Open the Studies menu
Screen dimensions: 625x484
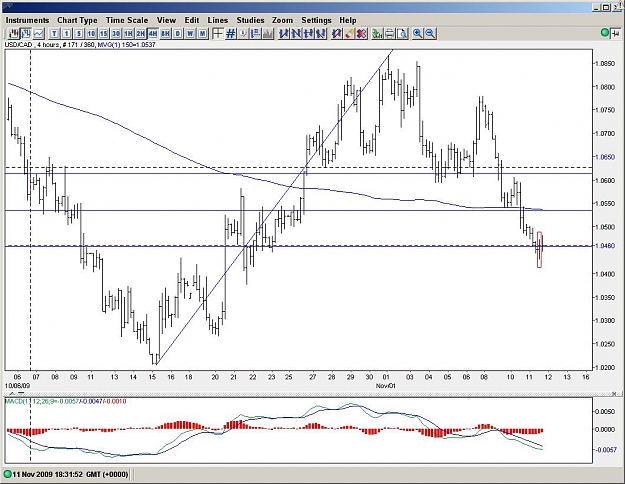250,20
